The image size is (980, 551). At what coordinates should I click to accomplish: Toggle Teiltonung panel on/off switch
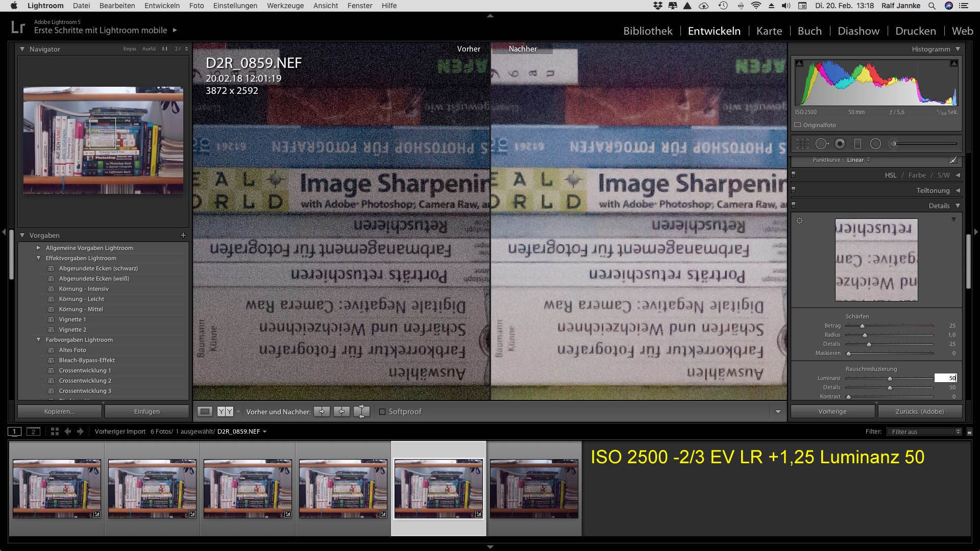[793, 190]
